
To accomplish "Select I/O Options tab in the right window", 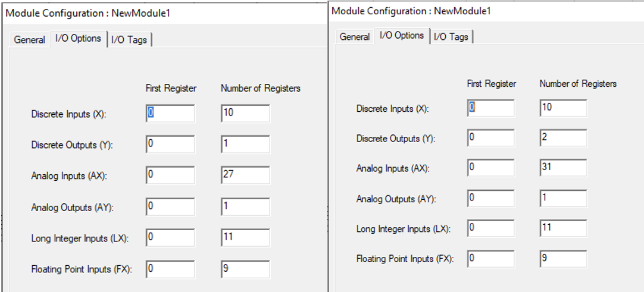I will click(402, 36).
